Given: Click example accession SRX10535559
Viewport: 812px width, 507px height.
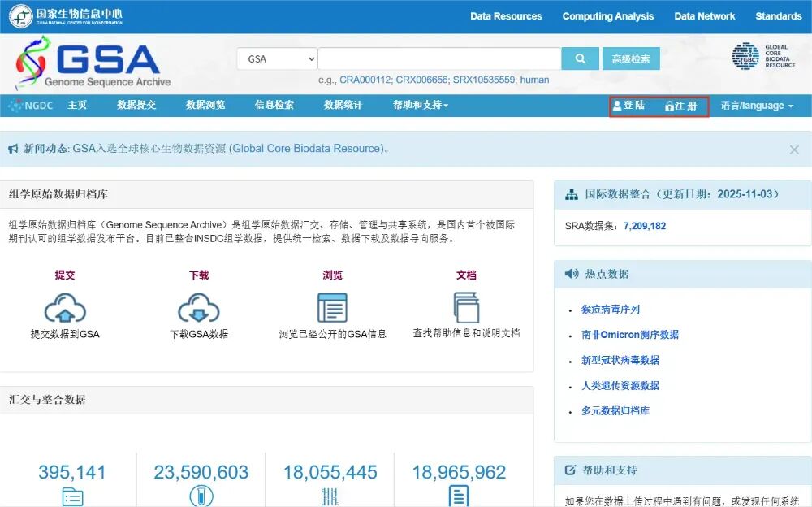Looking at the screenshot, I should pos(484,80).
